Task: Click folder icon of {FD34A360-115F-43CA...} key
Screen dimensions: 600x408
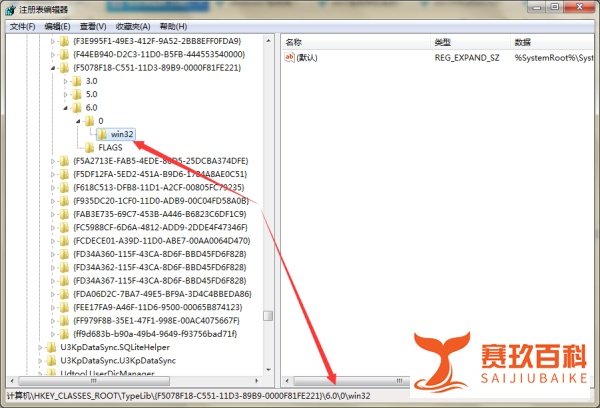Action: coord(64,254)
